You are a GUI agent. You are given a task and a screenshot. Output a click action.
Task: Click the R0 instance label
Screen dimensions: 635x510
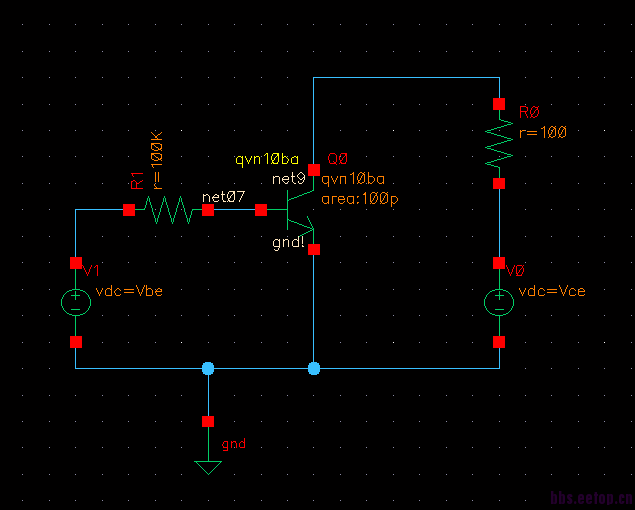pos(529,112)
